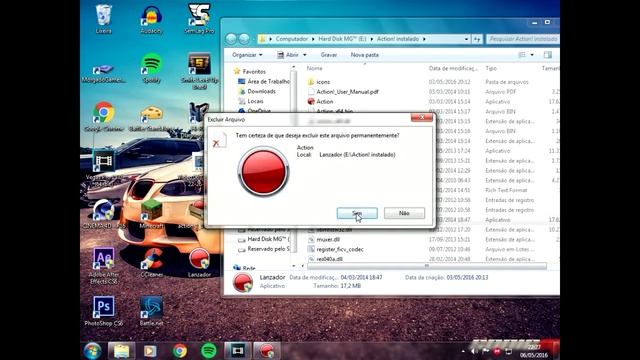Screen dimensions: 640x360
Task: Launch the Minecraft desktop shortcut
Action: click(x=151, y=214)
